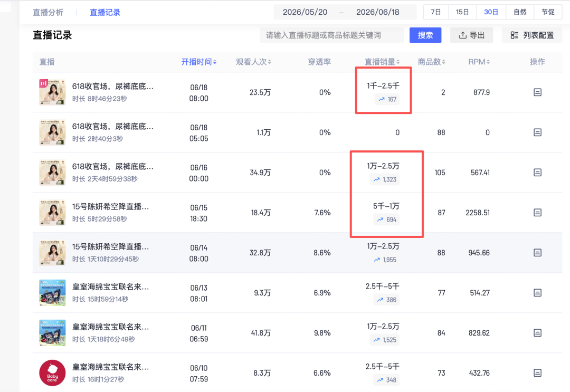570x392 pixels.
Task: Click the 导出 export button
Action: 471,35
